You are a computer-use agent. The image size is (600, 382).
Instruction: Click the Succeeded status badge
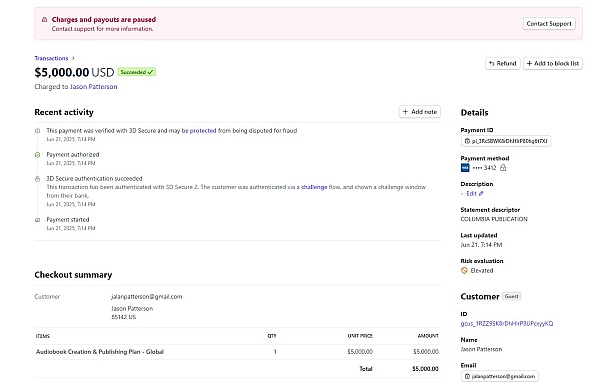pyautogui.click(x=137, y=72)
